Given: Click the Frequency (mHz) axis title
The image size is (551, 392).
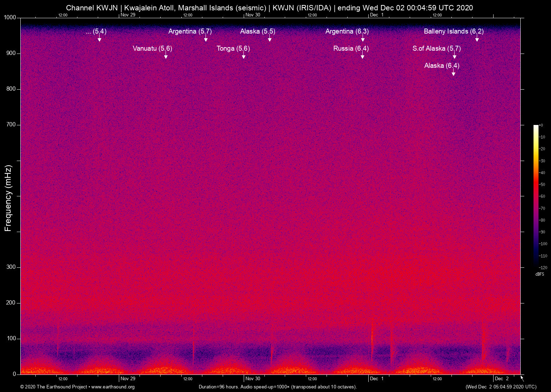Looking at the screenshot, I should click(x=8, y=198).
